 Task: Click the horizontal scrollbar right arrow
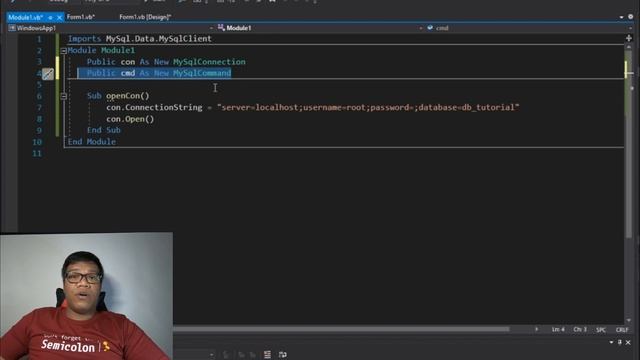coord(536,329)
